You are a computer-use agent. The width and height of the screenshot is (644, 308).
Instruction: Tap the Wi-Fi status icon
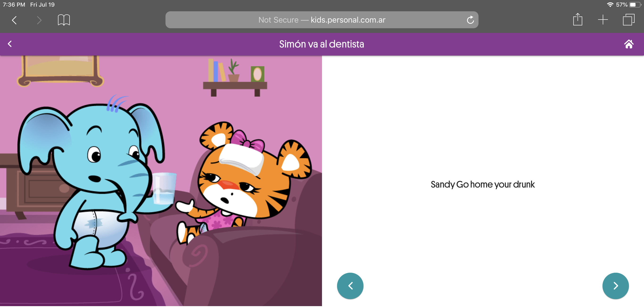(x=610, y=5)
